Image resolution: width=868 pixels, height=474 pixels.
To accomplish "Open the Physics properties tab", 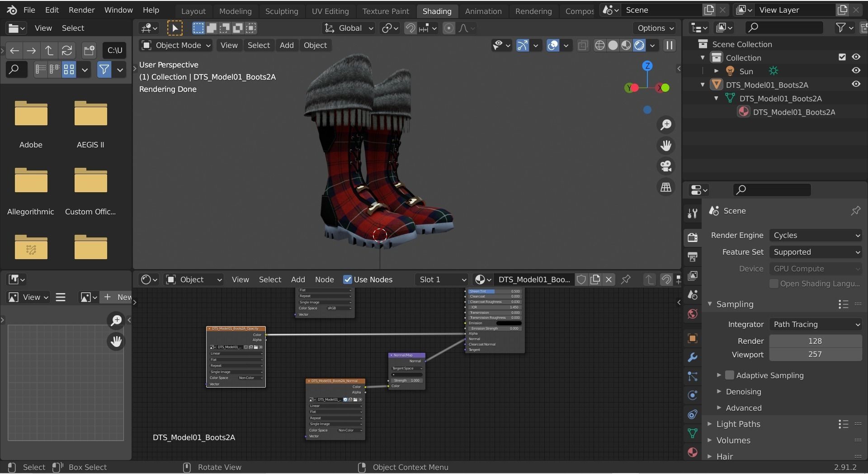I will pyautogui.click(x=692, y=395).
